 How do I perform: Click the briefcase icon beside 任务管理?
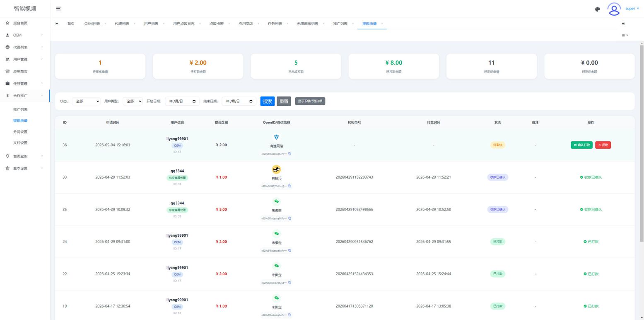7,83
